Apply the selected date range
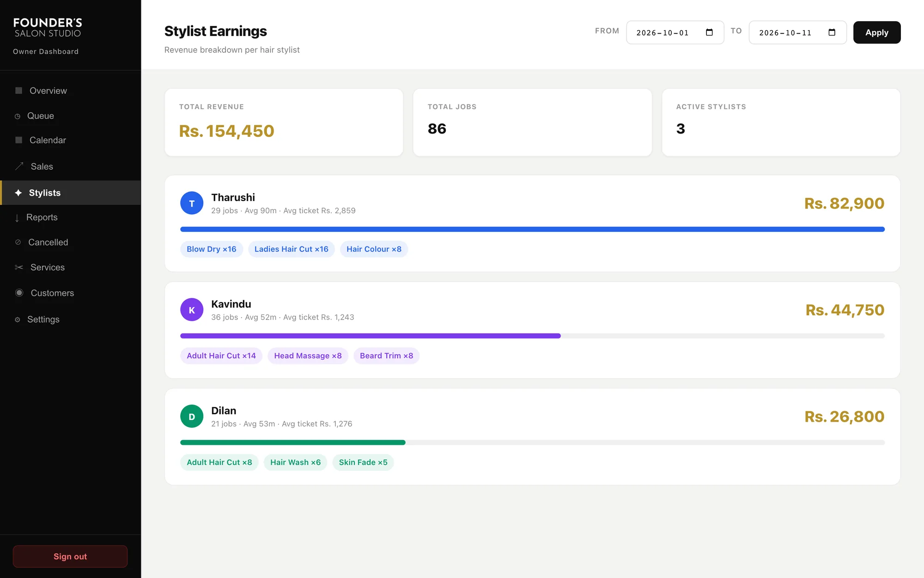The image size is (924, 578). coord(876,32)
